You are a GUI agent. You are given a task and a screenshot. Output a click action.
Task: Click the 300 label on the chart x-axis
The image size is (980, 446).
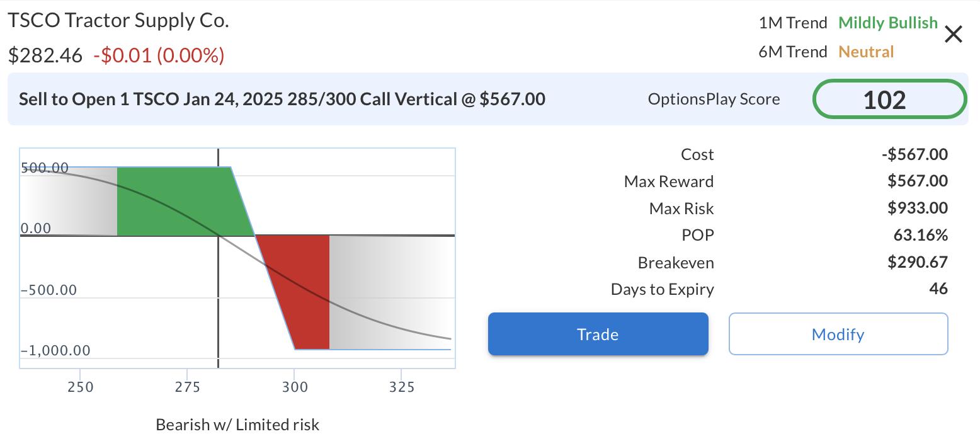click(x=295, y=387)
